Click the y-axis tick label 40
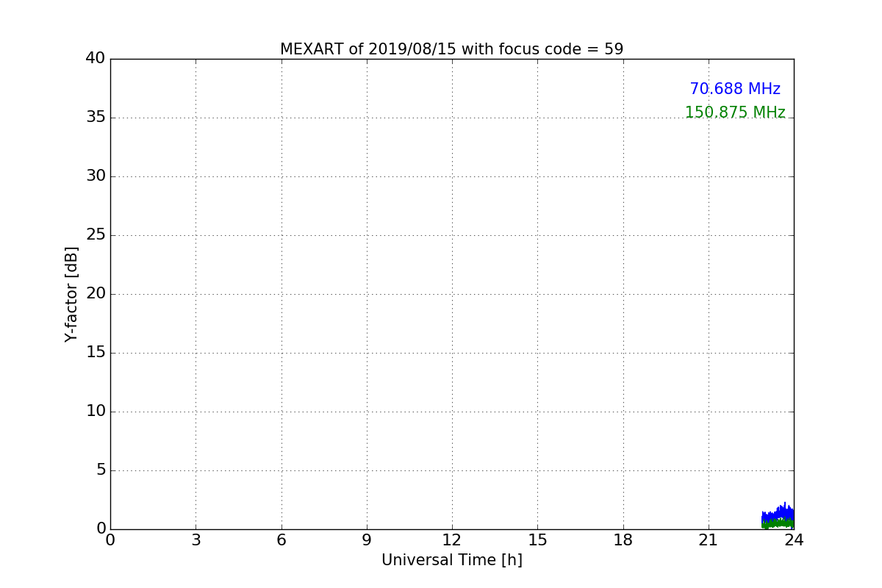The height and width of the screenshot is (588, 882). click(x=96, y=59)
